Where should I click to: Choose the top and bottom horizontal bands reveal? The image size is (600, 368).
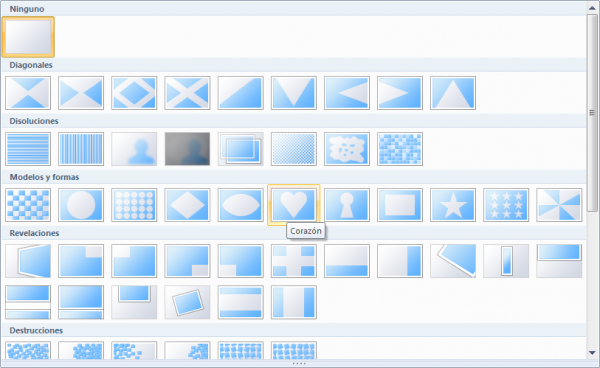coord(241,302)
